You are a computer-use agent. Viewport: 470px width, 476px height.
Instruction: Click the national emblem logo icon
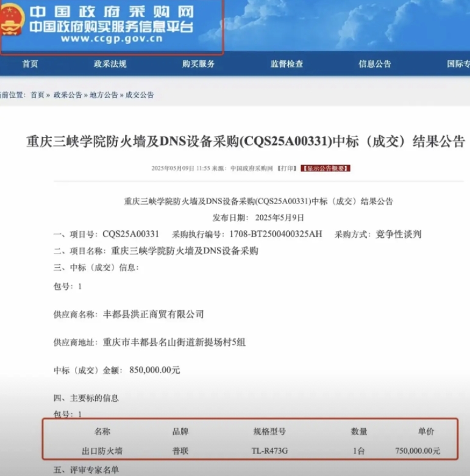click(12, 20)
